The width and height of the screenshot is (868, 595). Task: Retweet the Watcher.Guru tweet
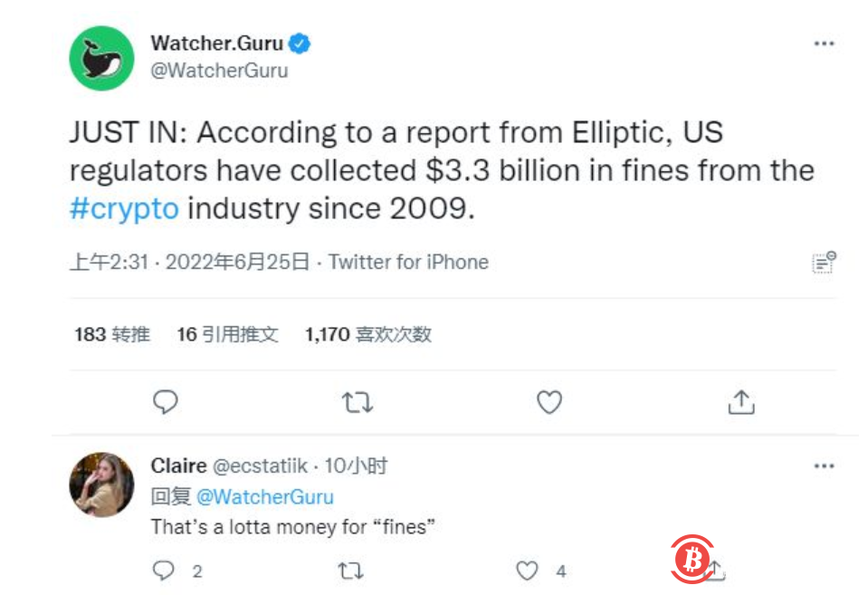point(358,402)
